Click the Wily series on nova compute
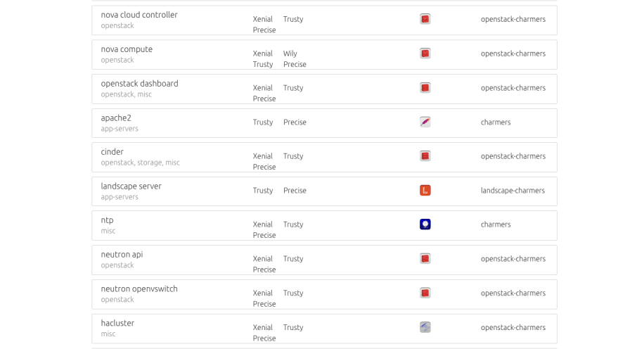644x349 pixels. click(290, 53)
